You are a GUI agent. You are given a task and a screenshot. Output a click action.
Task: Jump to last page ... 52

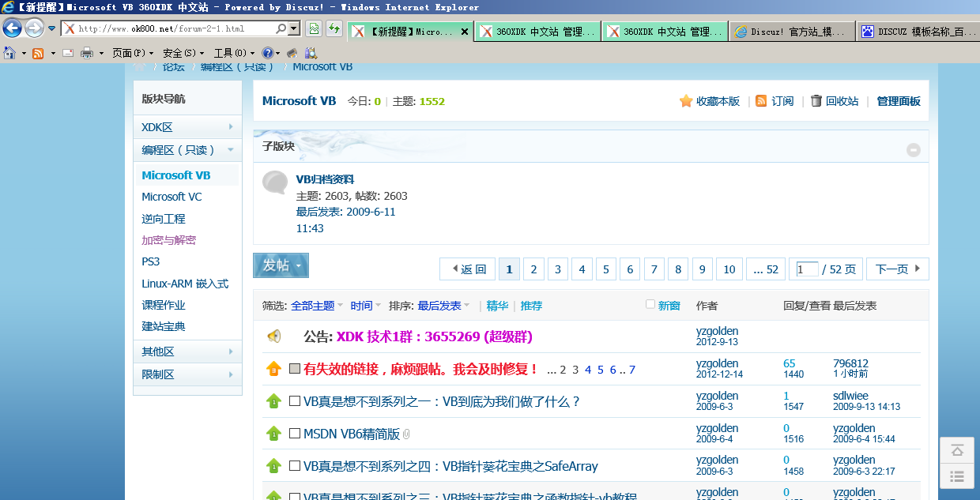(766, 269)
